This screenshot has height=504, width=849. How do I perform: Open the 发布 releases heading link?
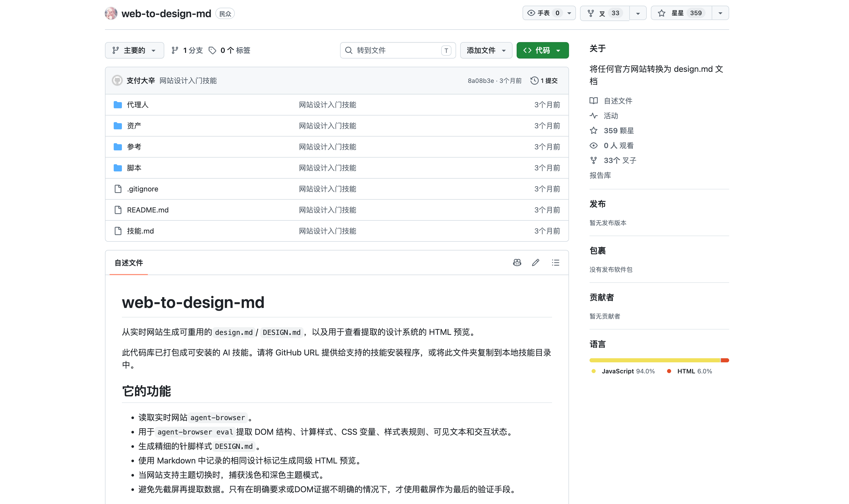click(597, 204)
